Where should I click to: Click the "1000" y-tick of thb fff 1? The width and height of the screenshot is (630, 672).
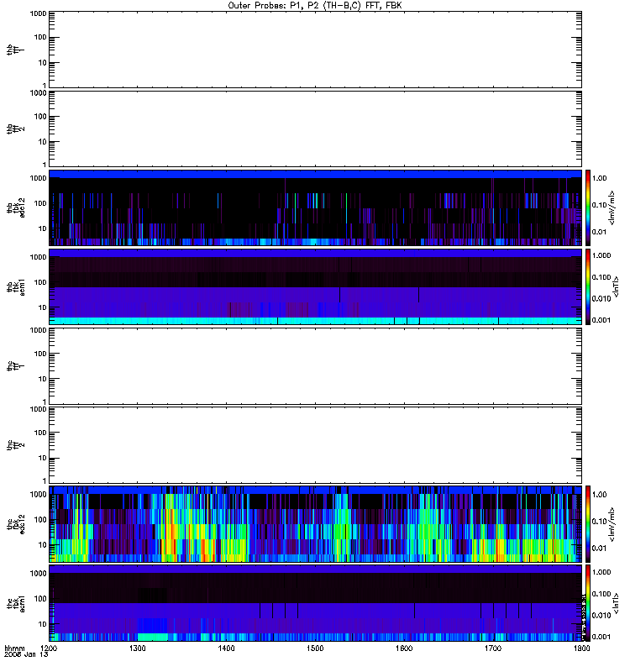(x=38, y=13)
